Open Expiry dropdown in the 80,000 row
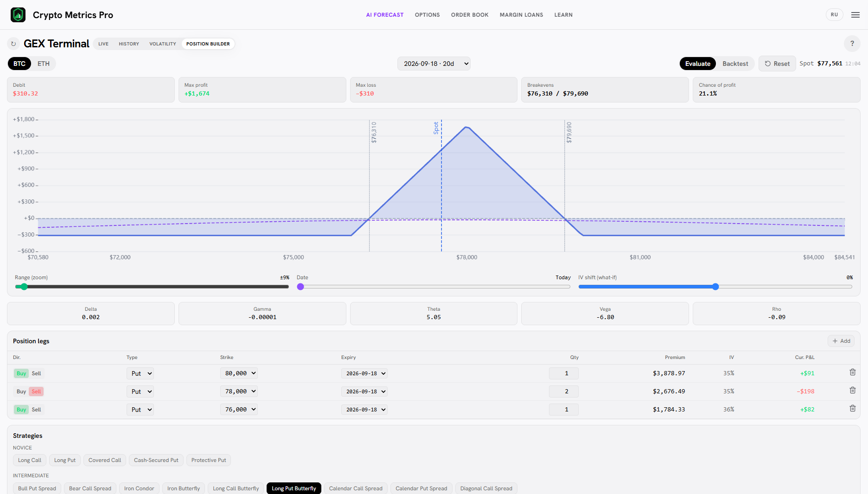This screenshot has width=868, height=494. point(364,373)
